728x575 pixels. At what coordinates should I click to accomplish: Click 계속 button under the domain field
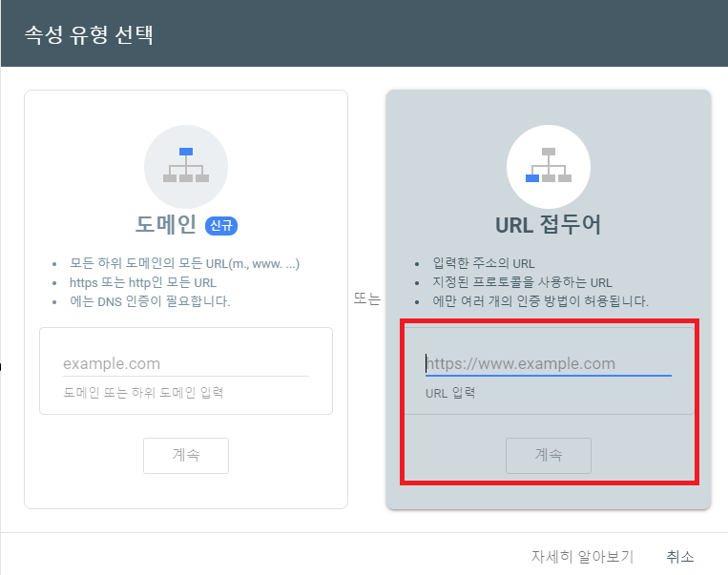click(186, 455)
